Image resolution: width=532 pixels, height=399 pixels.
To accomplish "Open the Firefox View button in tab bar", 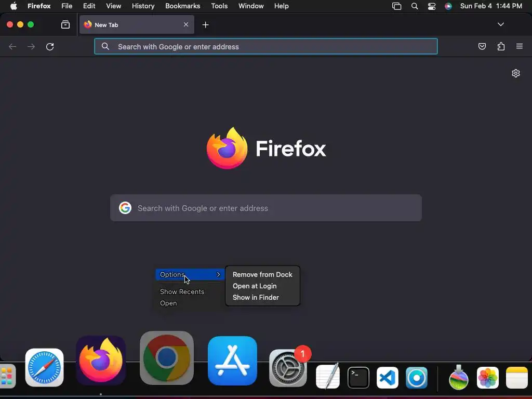I will [65, 24].
